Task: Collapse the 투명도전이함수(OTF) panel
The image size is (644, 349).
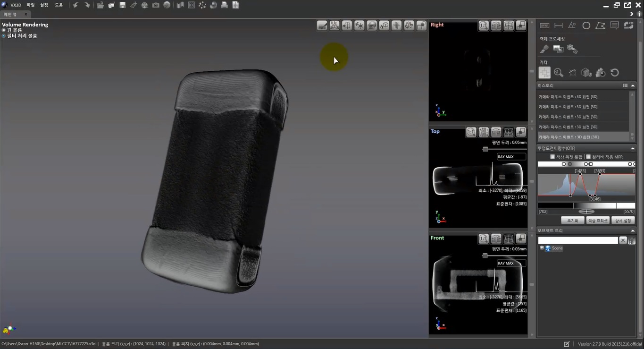Action: pyautogui.click(x=633, y=148)
